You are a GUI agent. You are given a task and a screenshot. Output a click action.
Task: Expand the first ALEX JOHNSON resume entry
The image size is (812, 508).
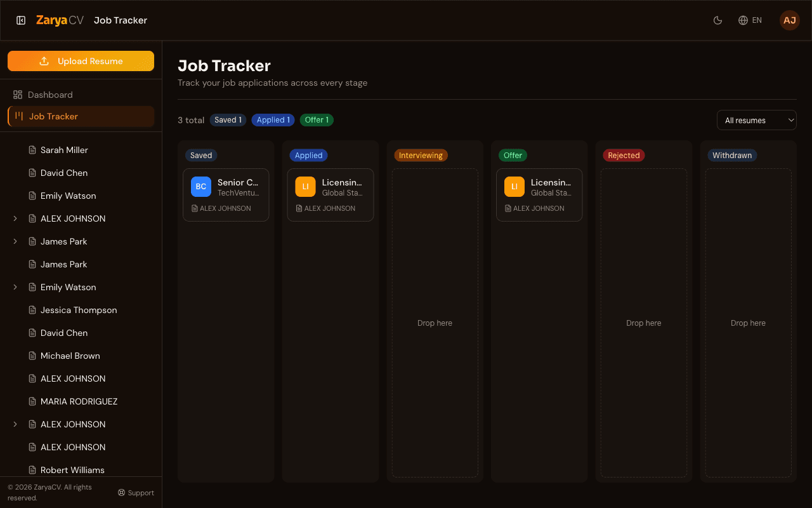click(15, 218)
